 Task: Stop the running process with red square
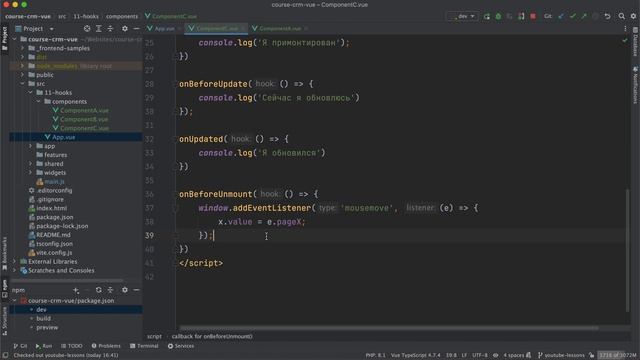coord(533,16)
